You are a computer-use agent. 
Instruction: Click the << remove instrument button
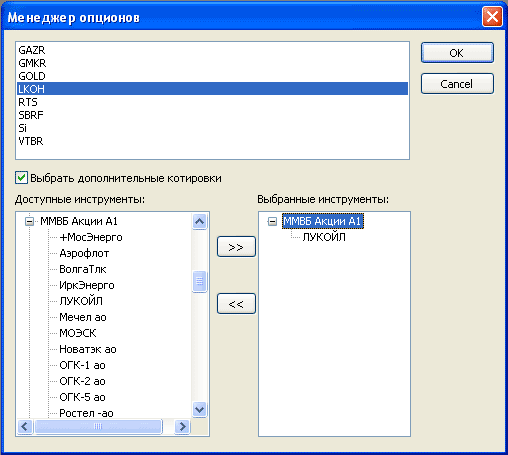click(236, 304)
